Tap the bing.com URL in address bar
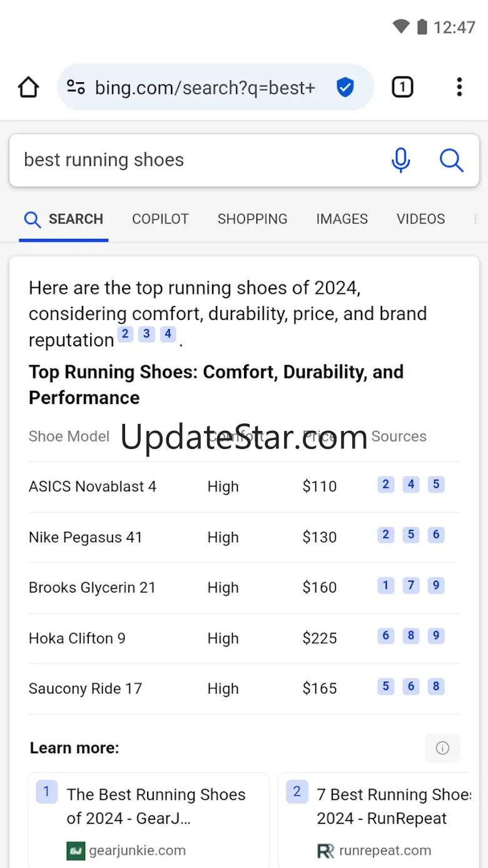The image size is (488, 868). point(205,88)
